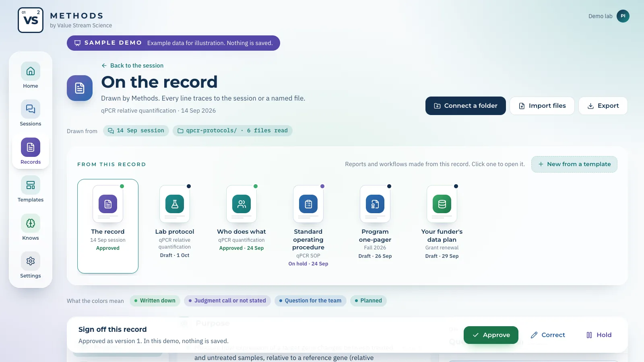
Task: Open Home from the sidebar
Action: 31,76
